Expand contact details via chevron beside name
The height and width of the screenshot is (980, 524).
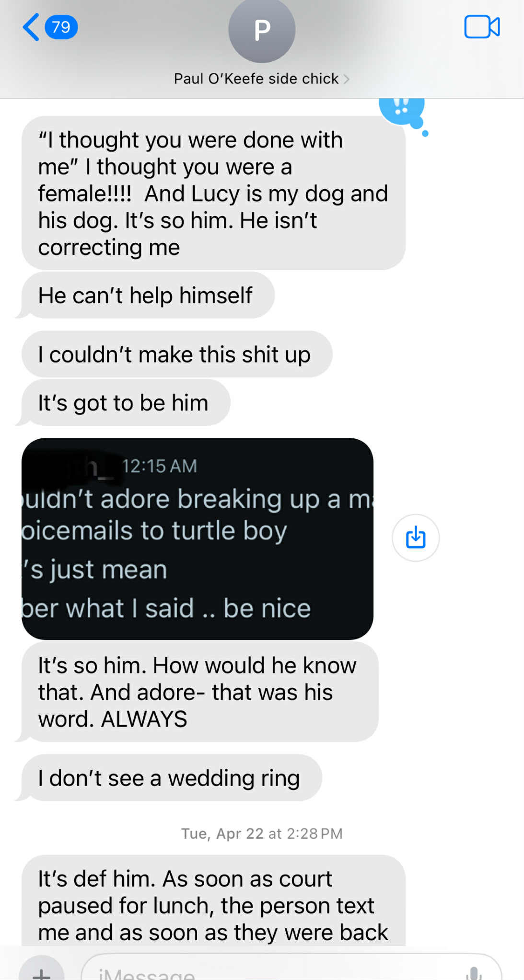click(x=347, y=79)
